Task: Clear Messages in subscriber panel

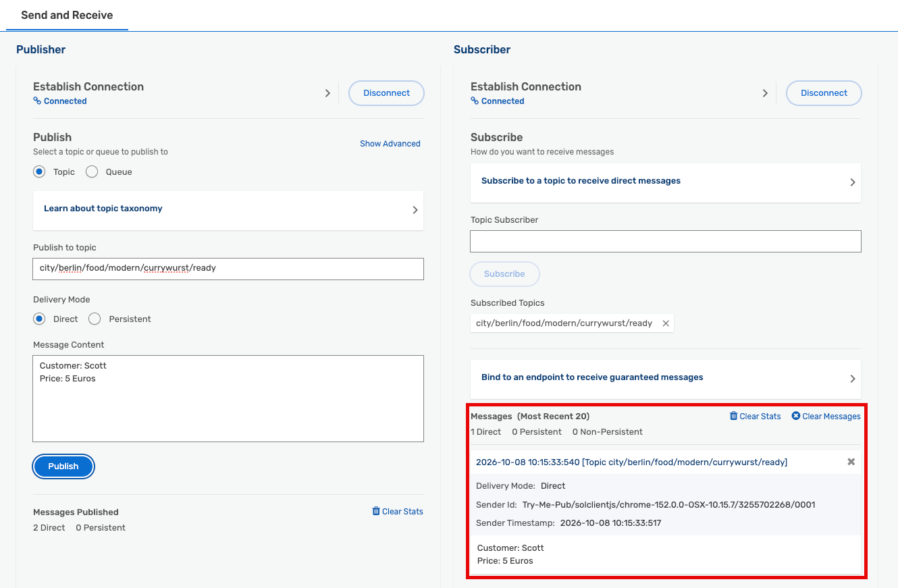Action: (826, 416)
